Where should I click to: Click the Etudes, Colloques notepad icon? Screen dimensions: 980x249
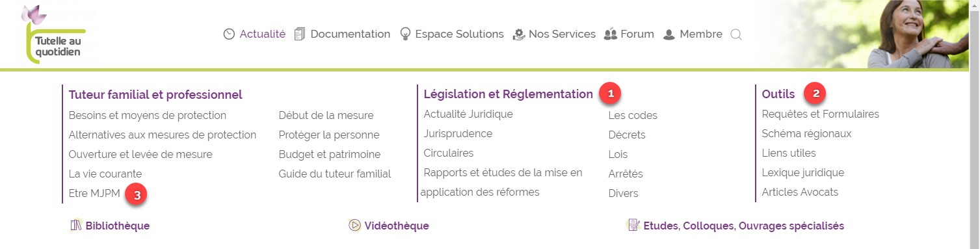633,226
